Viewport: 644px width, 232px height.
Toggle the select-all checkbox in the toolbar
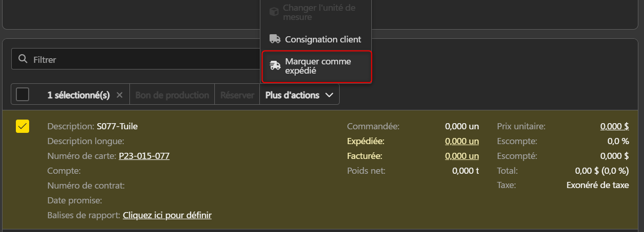23,95
